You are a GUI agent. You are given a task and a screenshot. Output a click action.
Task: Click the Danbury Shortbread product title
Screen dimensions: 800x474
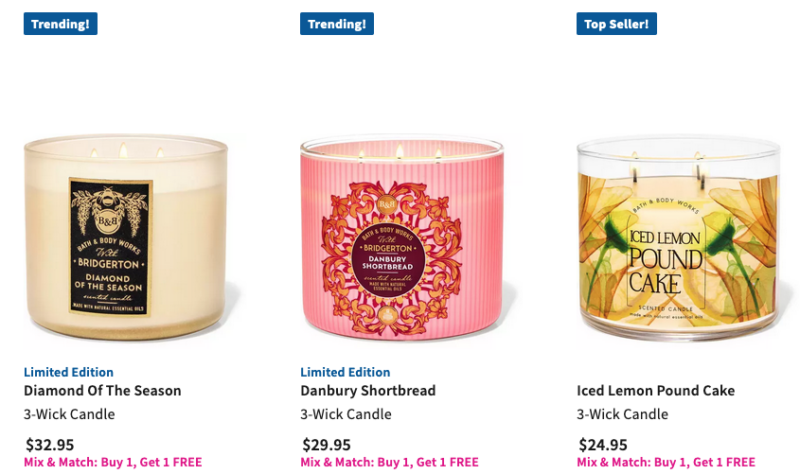pyautogui.click(x=368, y=390)
